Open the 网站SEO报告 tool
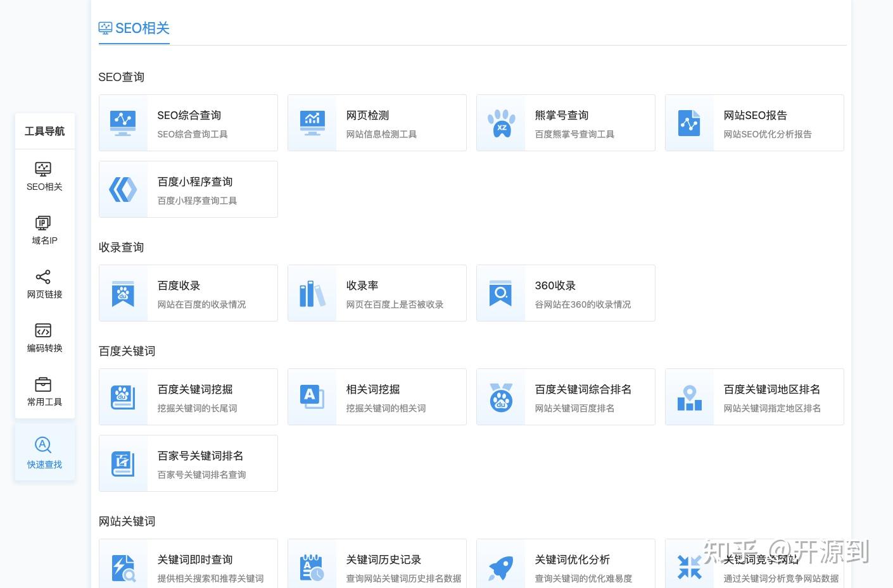The height and width of the screenshot is (588, 893). coord(754,123)
